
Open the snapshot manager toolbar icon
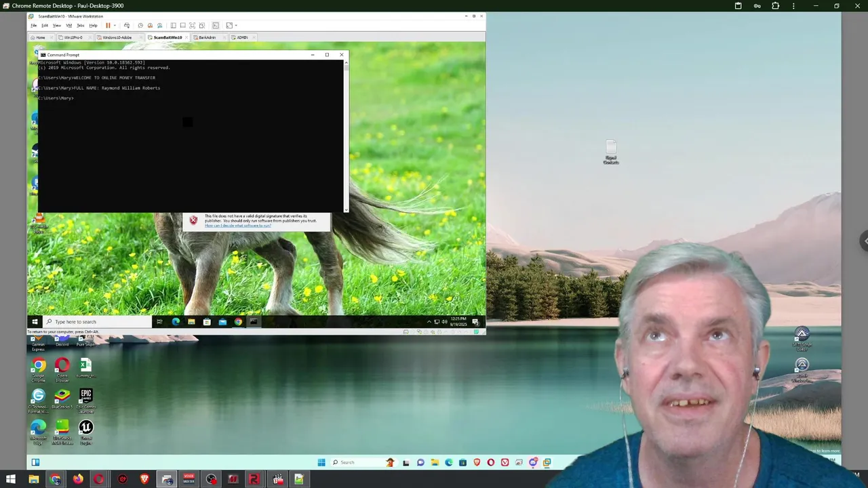point(160,26)
